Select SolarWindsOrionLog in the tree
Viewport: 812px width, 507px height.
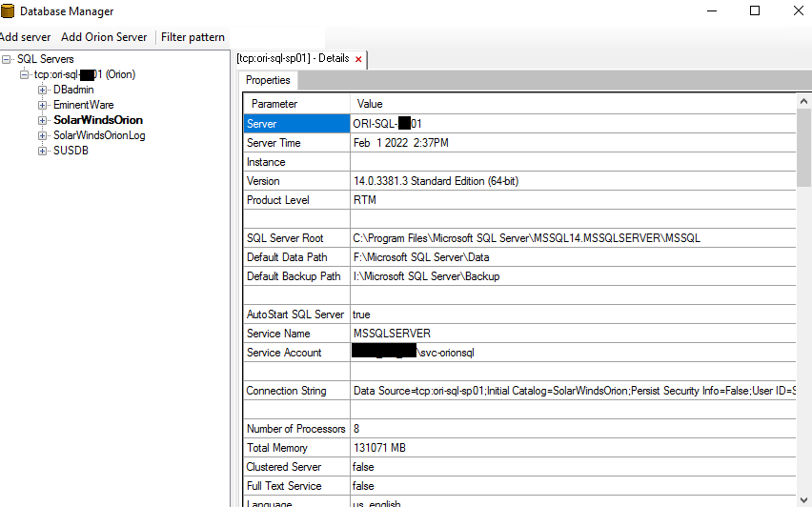click(99, 135)
